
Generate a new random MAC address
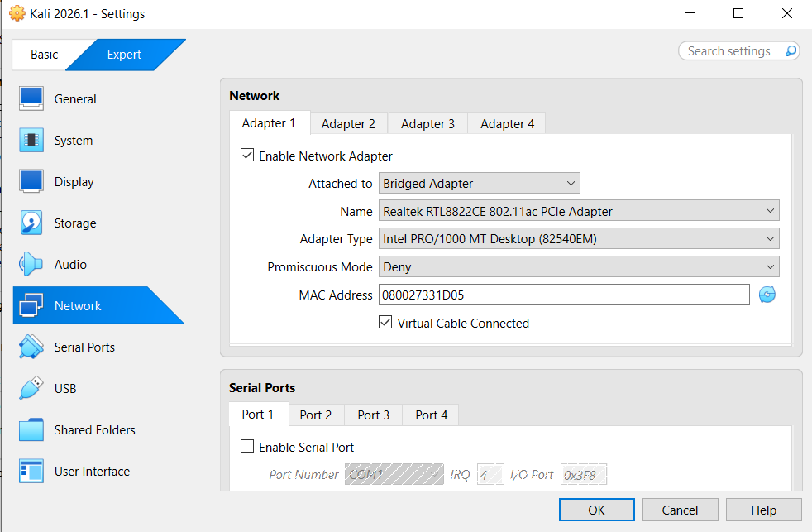767,295
